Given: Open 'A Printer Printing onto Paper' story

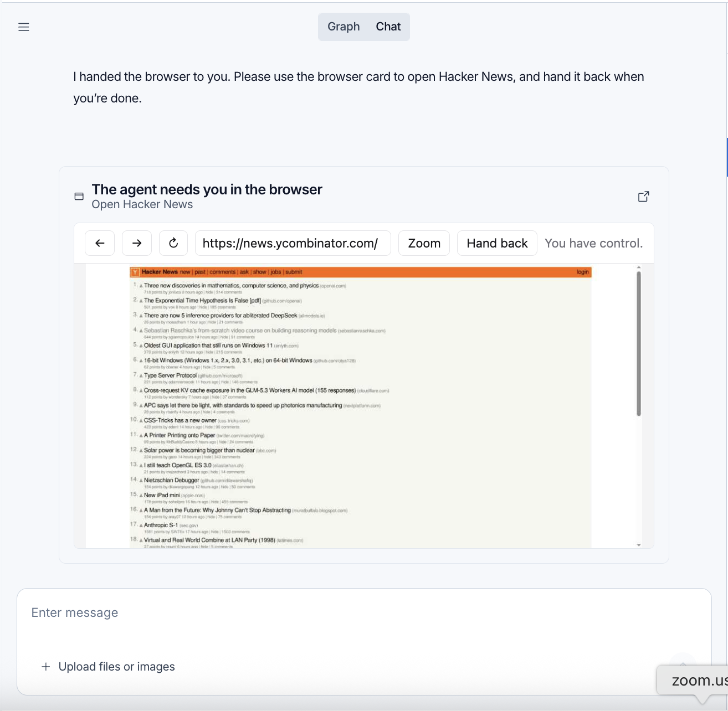Looking at the screenshot, I should click(180, 435).
